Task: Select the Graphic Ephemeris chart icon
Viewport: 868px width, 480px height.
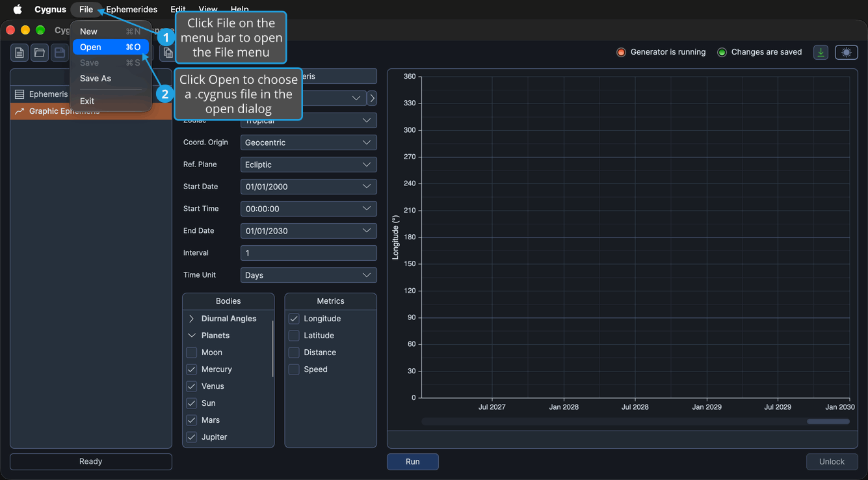Action: point(20,111)
